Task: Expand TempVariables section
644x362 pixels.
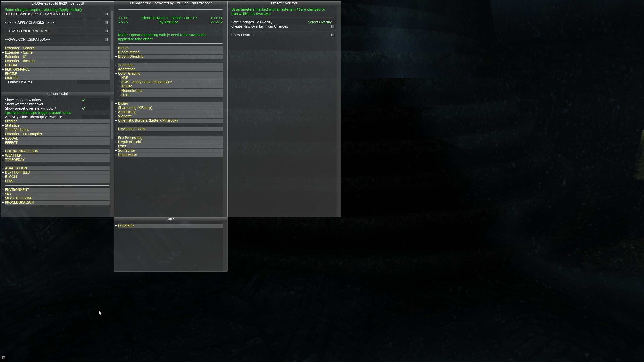Action: (56, 130)
